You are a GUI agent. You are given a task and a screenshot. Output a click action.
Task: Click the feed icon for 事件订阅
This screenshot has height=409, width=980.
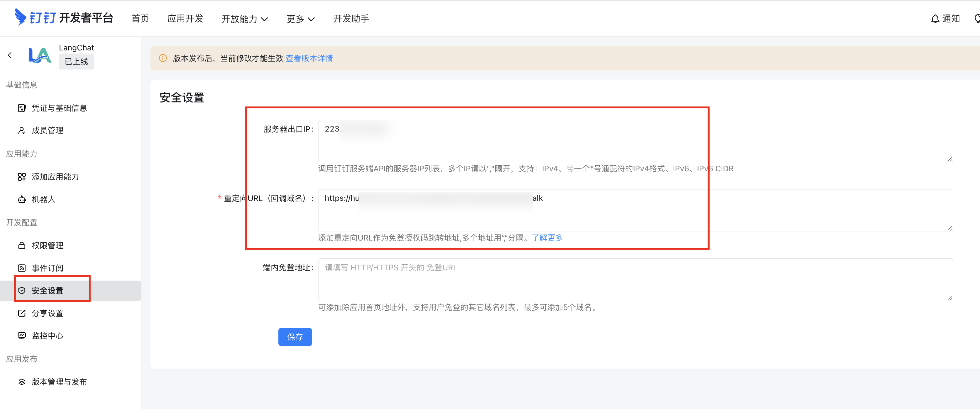pyautogui.click(x=22, y=268)
